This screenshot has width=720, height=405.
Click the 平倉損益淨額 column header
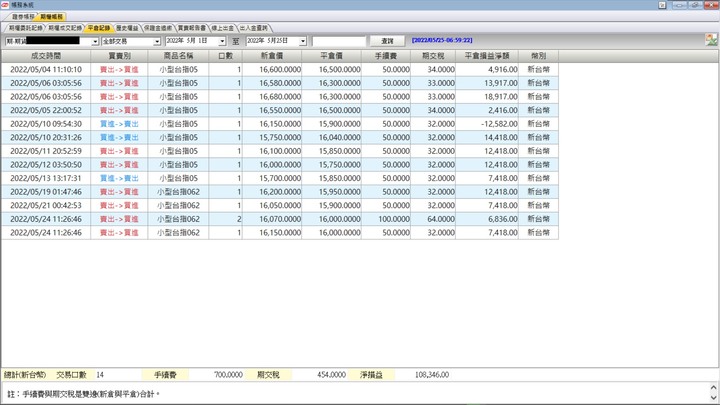(x=488, y=56)
